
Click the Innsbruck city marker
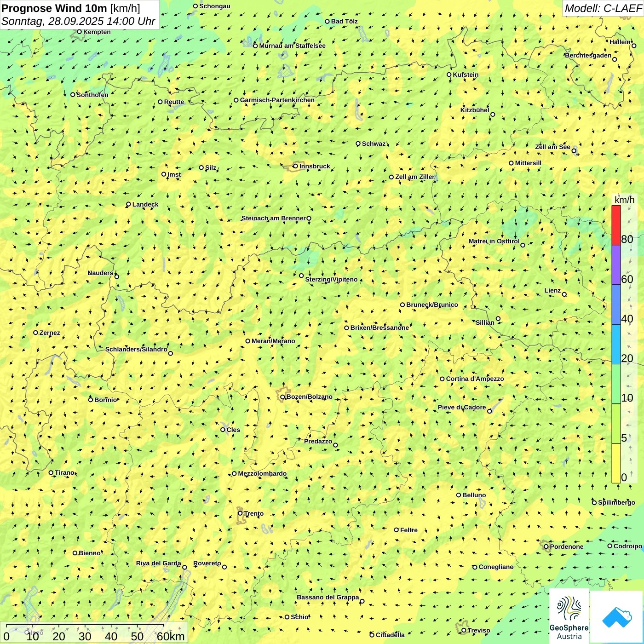(295, 166)
